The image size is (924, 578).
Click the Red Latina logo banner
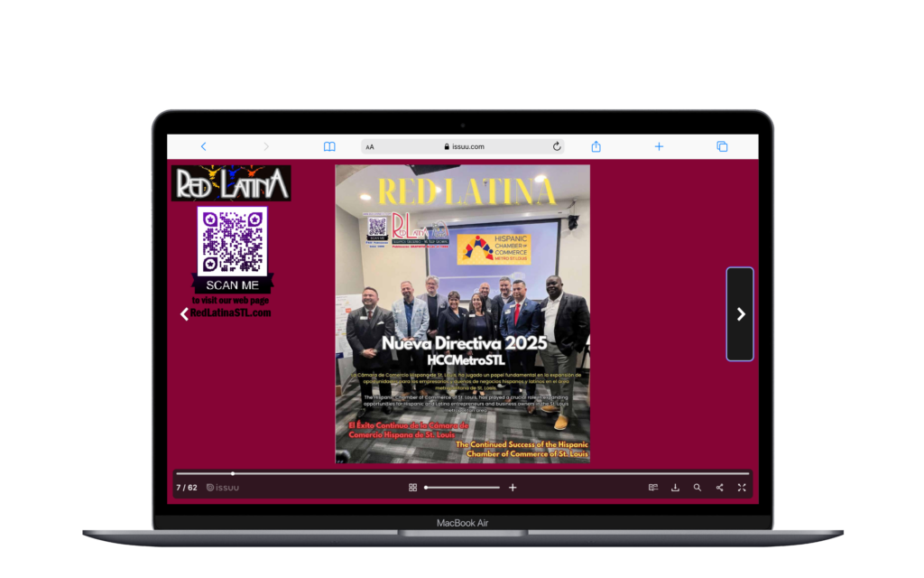tap(231, 182)
